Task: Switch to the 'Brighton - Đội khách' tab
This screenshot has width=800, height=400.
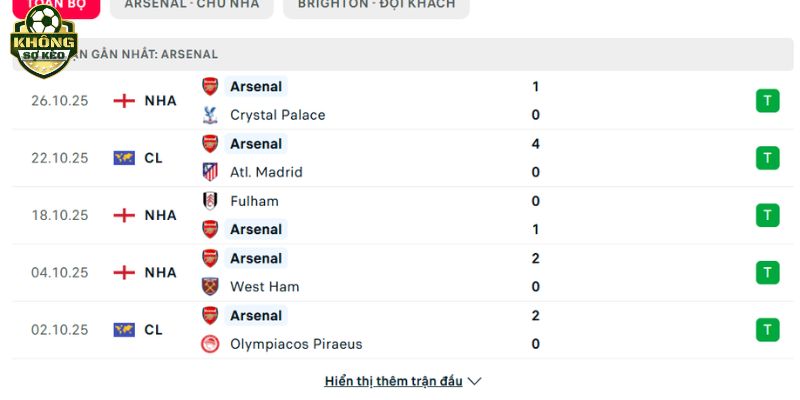Action: tap(375, 5)
